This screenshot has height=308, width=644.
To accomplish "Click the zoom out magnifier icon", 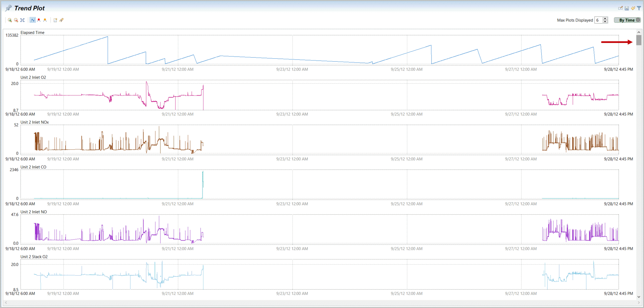I will (16, 20).
